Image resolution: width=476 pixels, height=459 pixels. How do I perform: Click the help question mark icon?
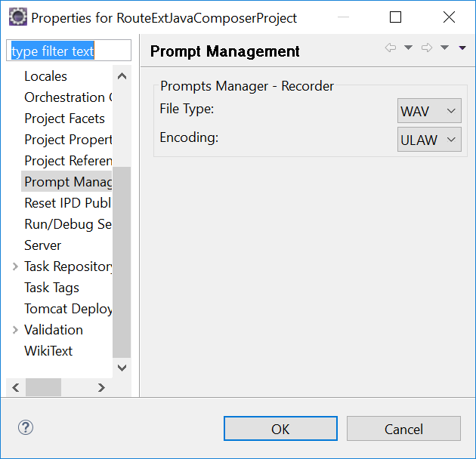(26, 428)
